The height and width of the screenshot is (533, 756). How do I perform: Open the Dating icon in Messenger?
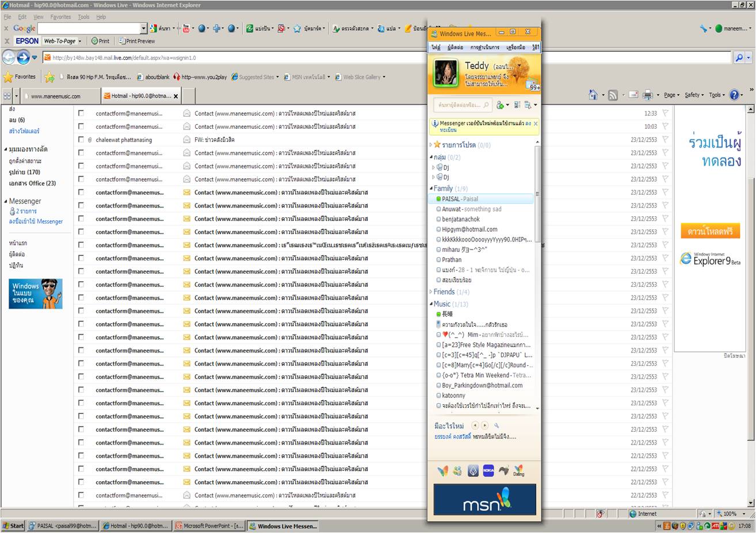tap(518, 471)
